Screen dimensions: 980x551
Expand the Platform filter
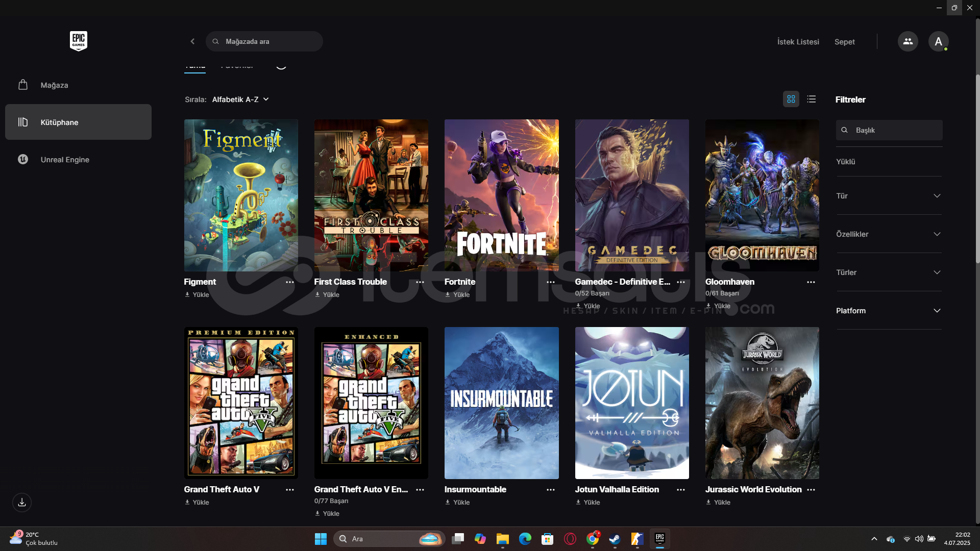click(x=889, y=311)
